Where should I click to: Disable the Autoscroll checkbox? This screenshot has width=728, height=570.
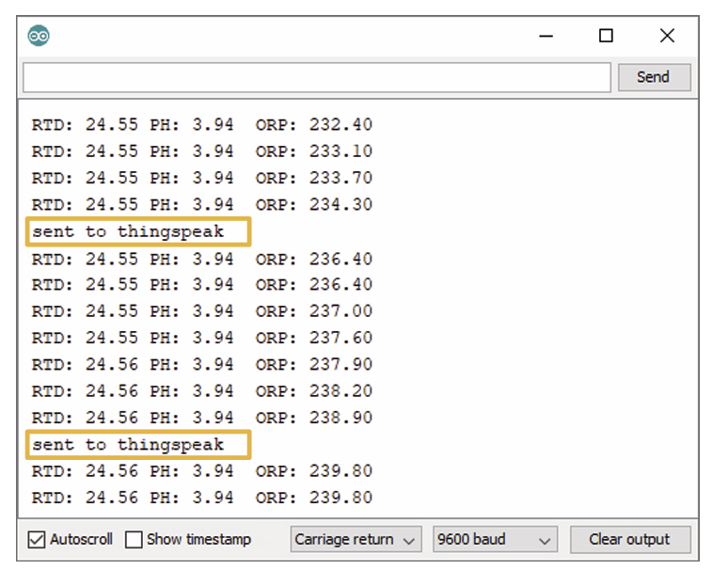coord(37,539)
